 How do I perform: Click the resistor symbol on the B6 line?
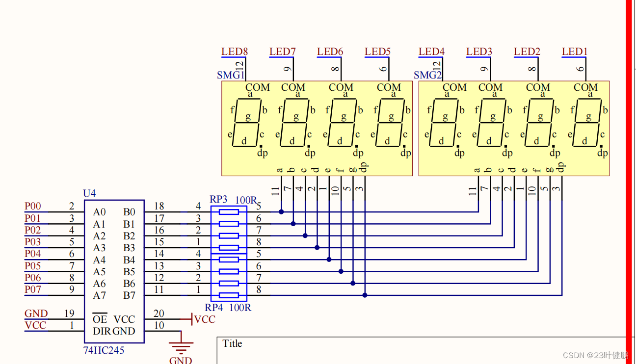(x=229, y=283)
